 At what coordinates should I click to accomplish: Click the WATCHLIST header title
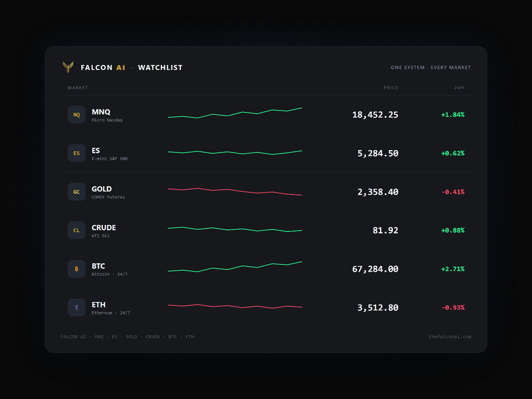[x=160, y=68]
